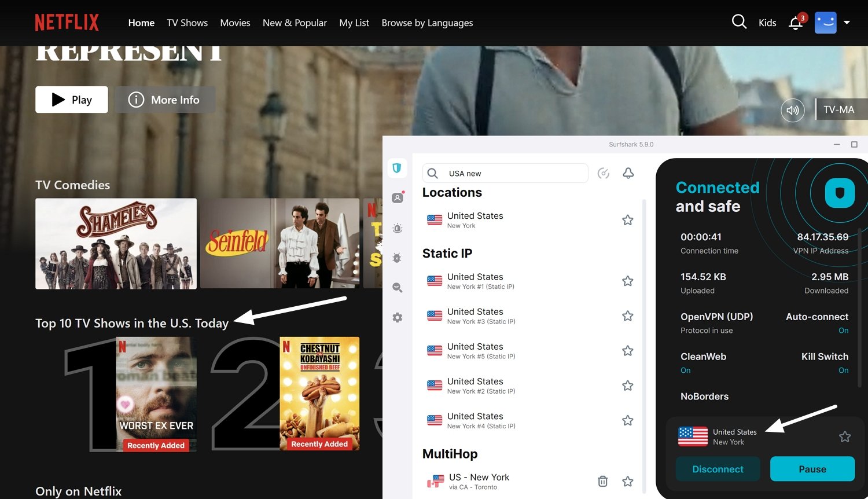Click the Surfshark shield connection logo
Viewport: 868px width, 499px height.
coord(840,193)
